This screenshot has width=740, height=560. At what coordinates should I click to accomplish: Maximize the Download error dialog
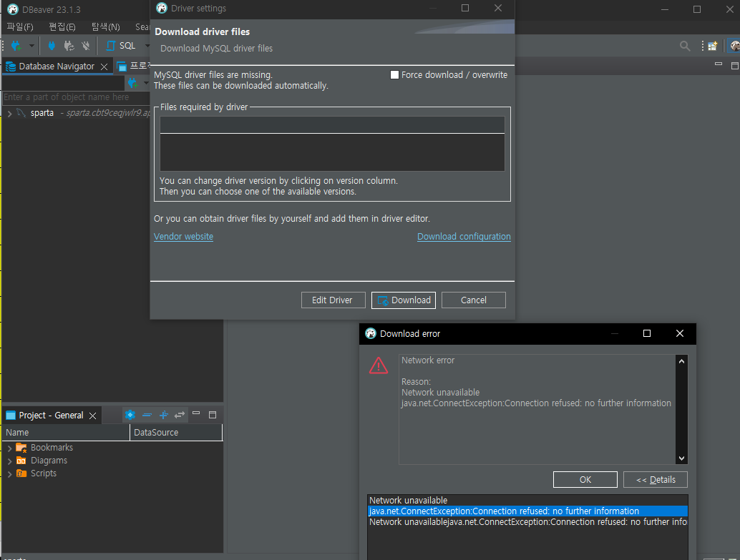pos(647,333)
